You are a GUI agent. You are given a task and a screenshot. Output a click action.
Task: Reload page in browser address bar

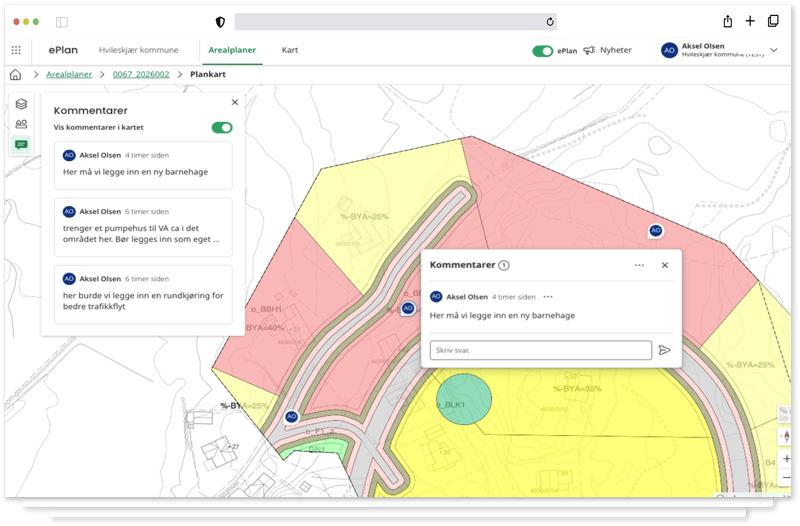click(x=549, y=21)
